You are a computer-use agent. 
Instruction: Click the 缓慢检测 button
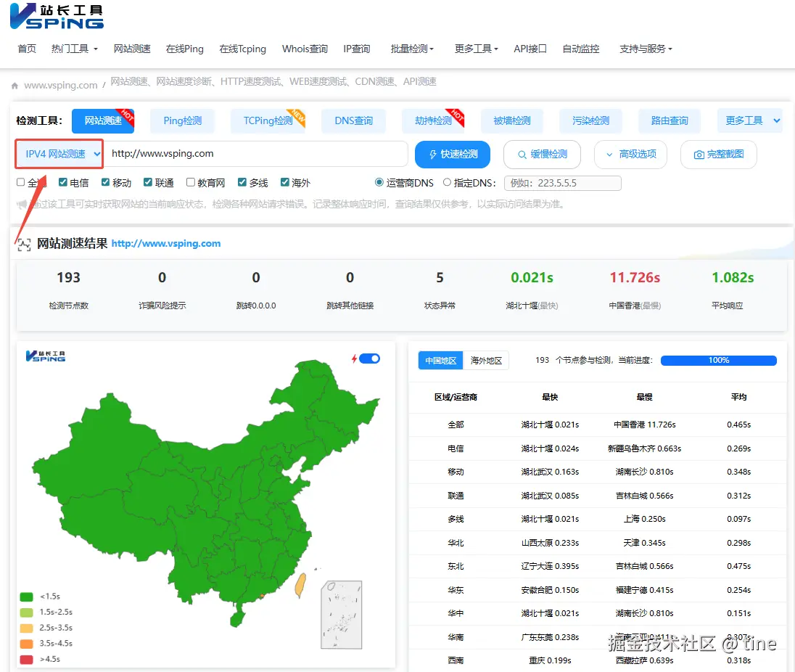pos(542,154)
